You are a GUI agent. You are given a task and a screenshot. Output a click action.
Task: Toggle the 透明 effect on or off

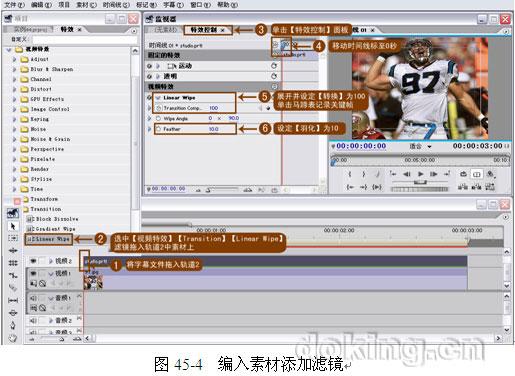[x=149, y=76]
